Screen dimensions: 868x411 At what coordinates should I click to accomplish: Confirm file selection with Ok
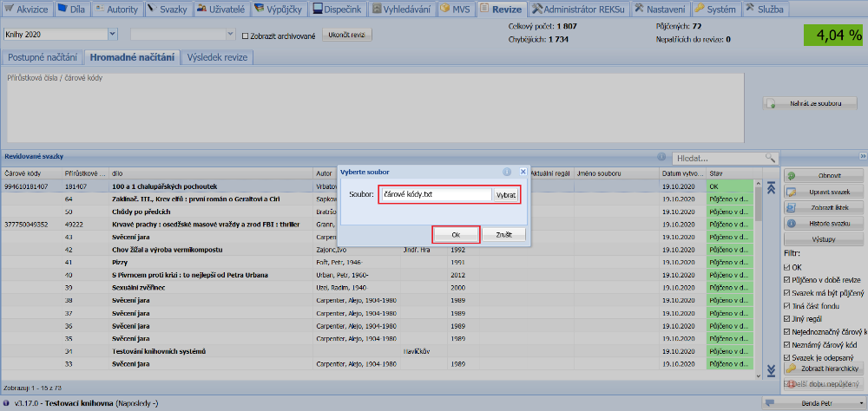point(456,235)
